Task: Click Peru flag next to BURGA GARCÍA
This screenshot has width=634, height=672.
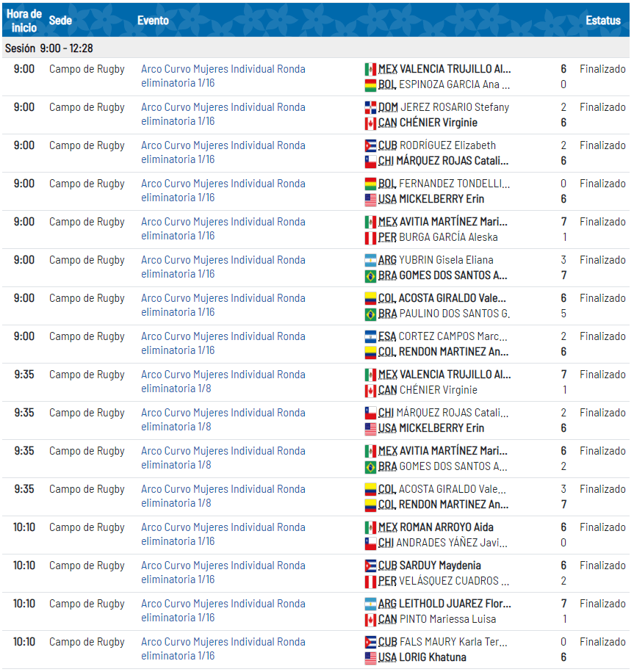Action: click(370, 237)
